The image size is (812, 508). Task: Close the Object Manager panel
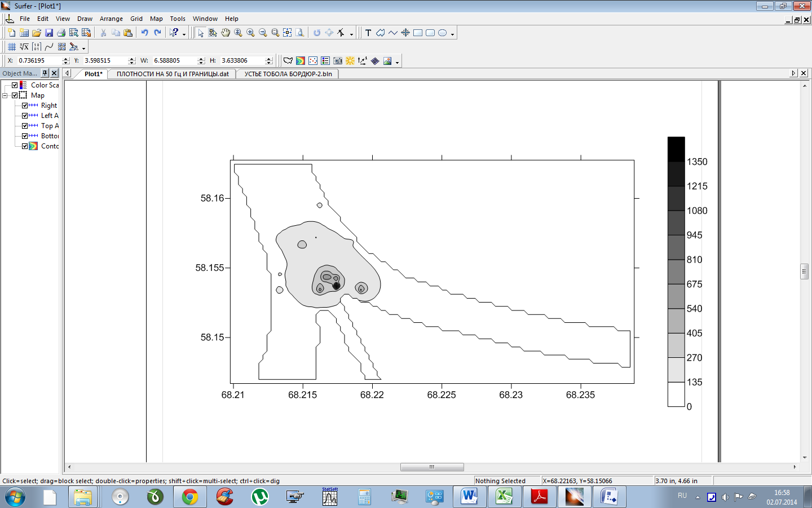point(54,73)
